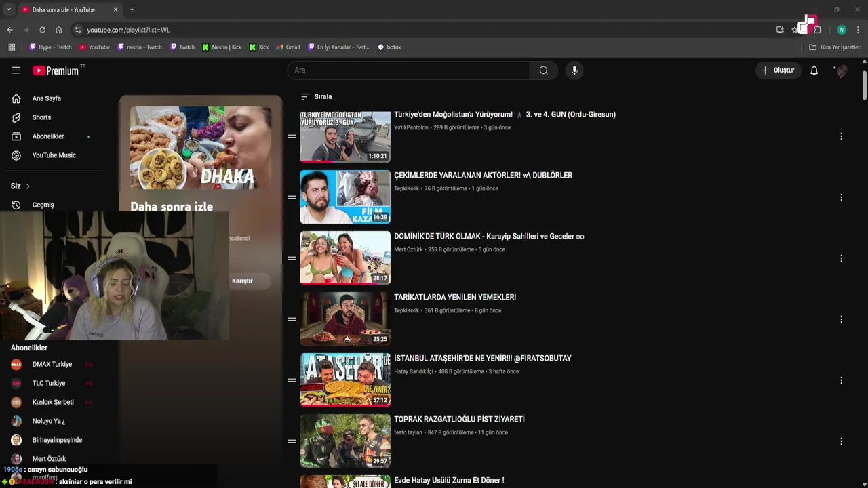Grab reorder handle of İstanbul Ataşehir video
The width and height of the screenshot is (868, 488).
click(292, 380)
